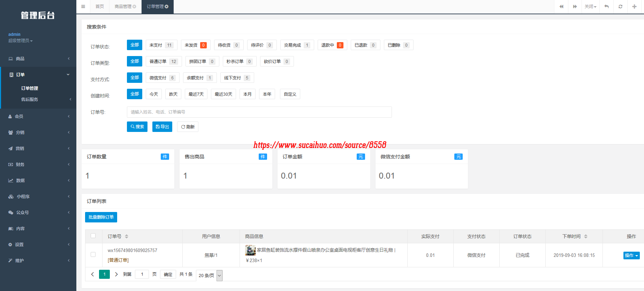
Task: Open the 操作 dropdown for the order row
Action: [631, 255]
